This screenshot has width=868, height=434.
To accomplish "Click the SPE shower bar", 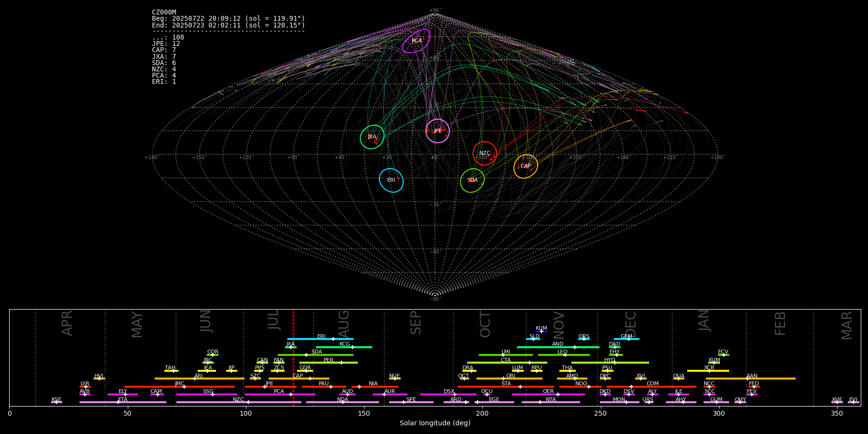I will click(411, 402).
